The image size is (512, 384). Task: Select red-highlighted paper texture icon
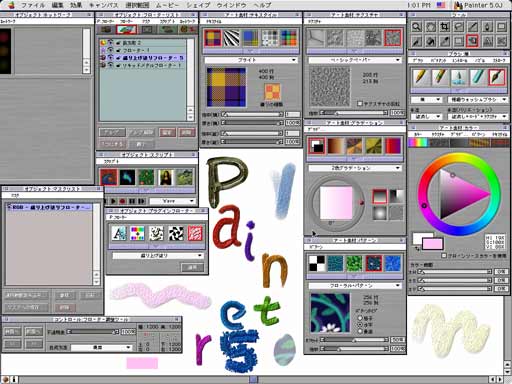pos(393,38)
